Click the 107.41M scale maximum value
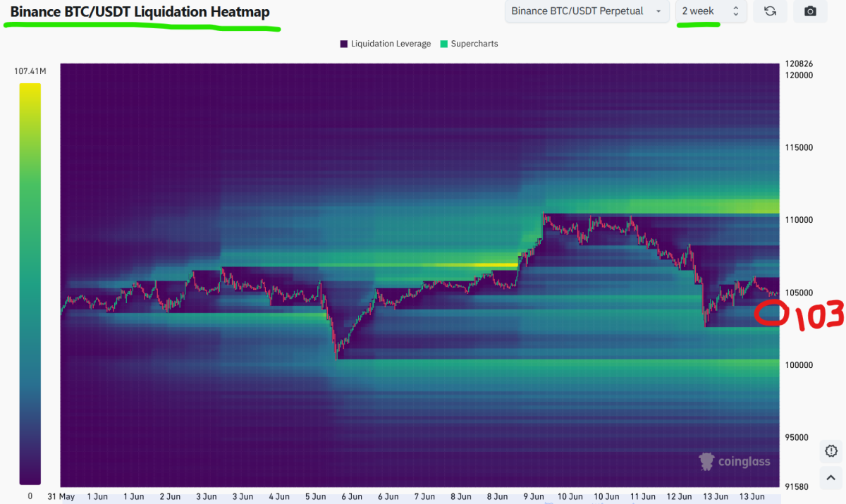846x504 pixels. click(30, 71)
